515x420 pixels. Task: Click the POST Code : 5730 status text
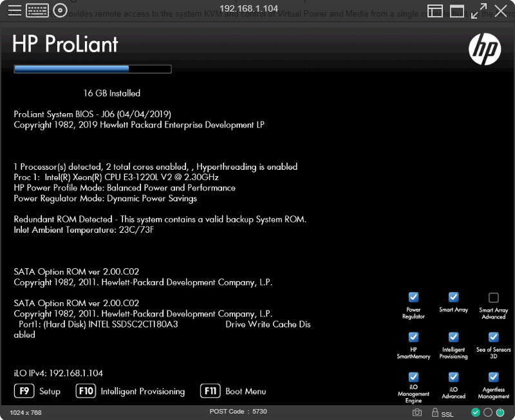(x=238, y=412)
